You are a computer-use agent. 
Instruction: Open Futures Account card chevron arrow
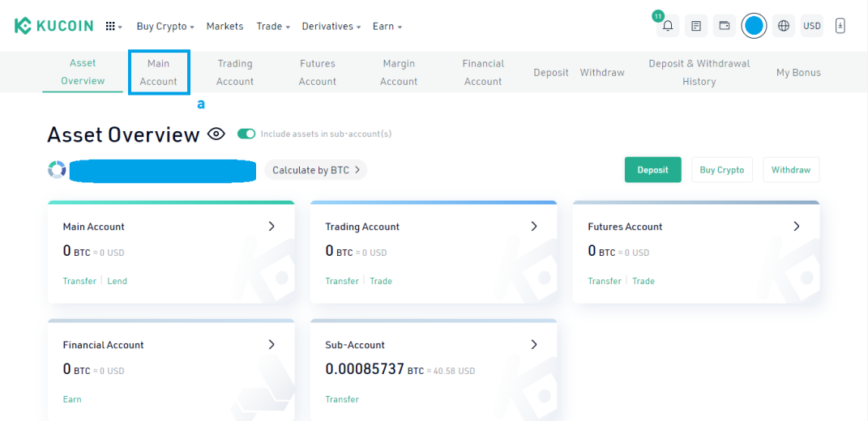[x=796, y=226]
